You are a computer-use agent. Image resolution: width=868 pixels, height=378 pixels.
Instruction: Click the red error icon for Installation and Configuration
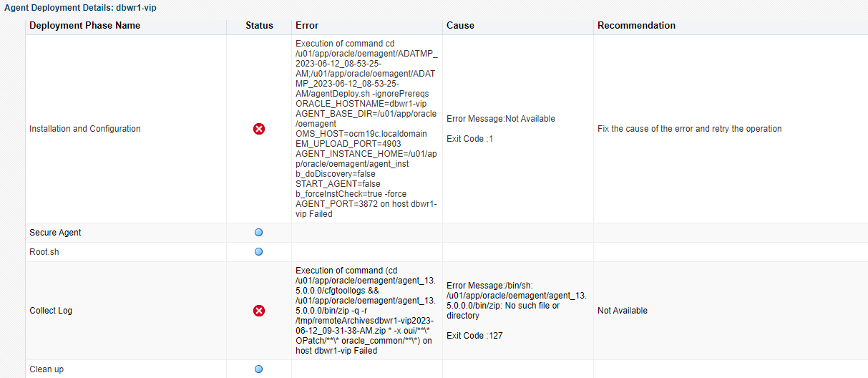point(259,129)
